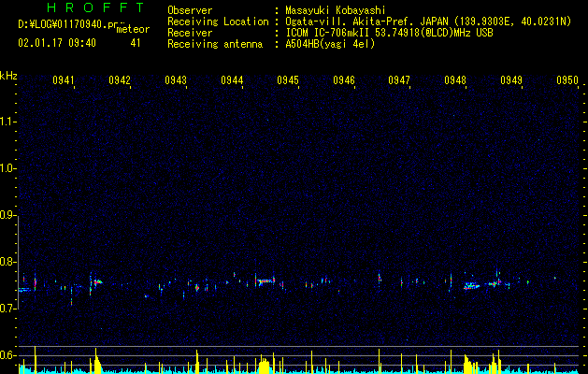
Task: Click the 0948 time marker
Action: pyautogui.click(x=455, y=80)
